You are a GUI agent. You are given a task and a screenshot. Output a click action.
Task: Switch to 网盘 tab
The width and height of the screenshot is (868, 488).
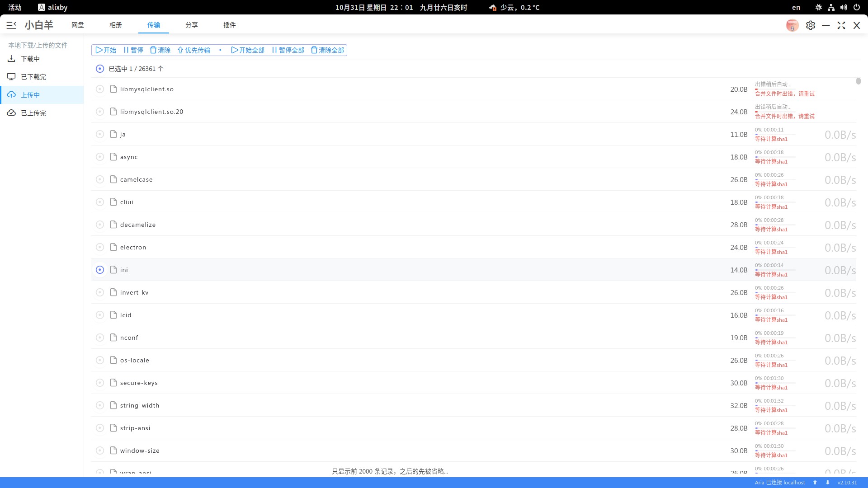click(78, 25)
